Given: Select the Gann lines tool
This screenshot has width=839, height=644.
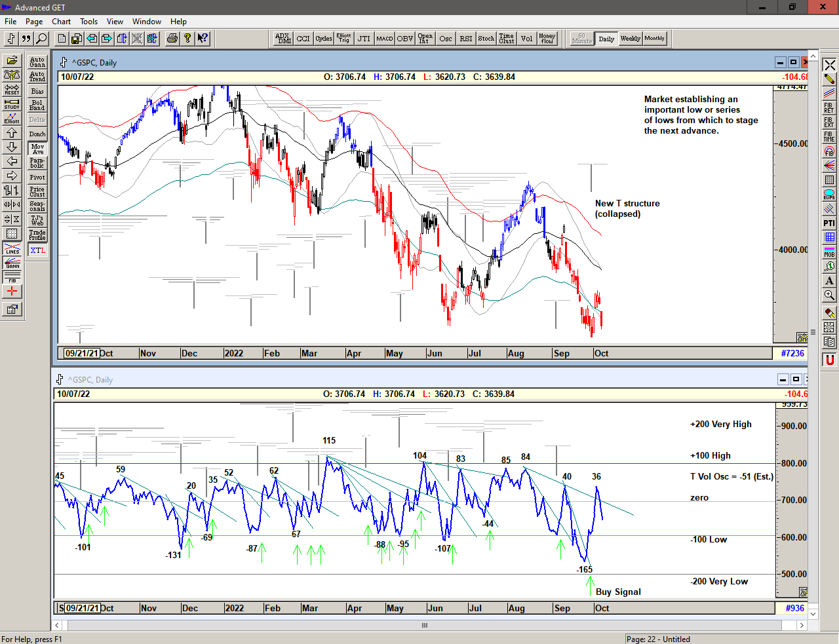Looking at the screenshot, I should click(x=12, y=263).
